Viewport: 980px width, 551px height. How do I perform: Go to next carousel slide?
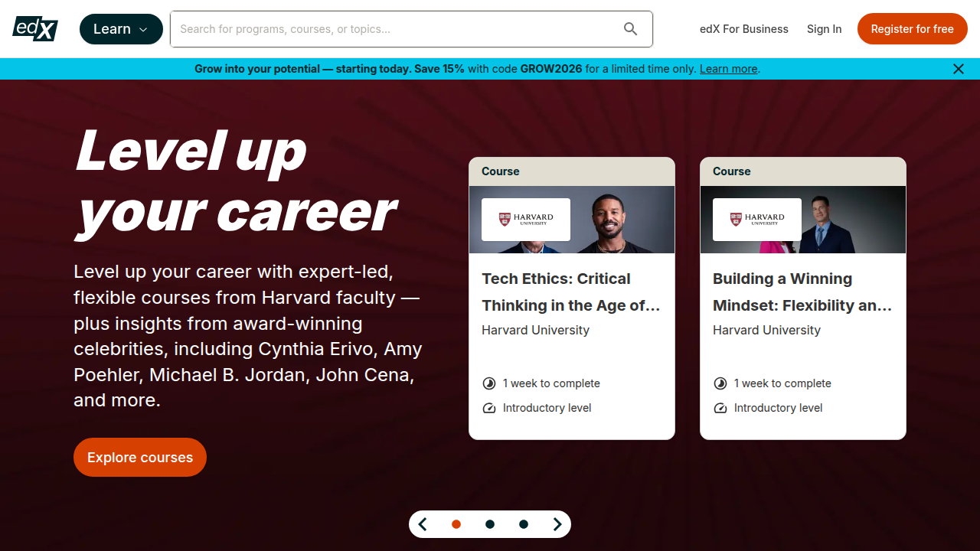[x=557, y=524]
